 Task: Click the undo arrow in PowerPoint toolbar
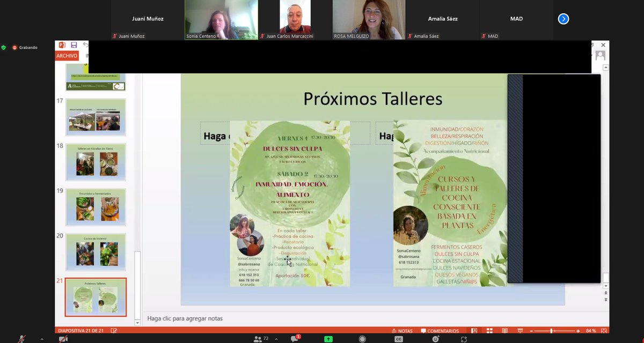pyautogui.click(x=85, y=45)
